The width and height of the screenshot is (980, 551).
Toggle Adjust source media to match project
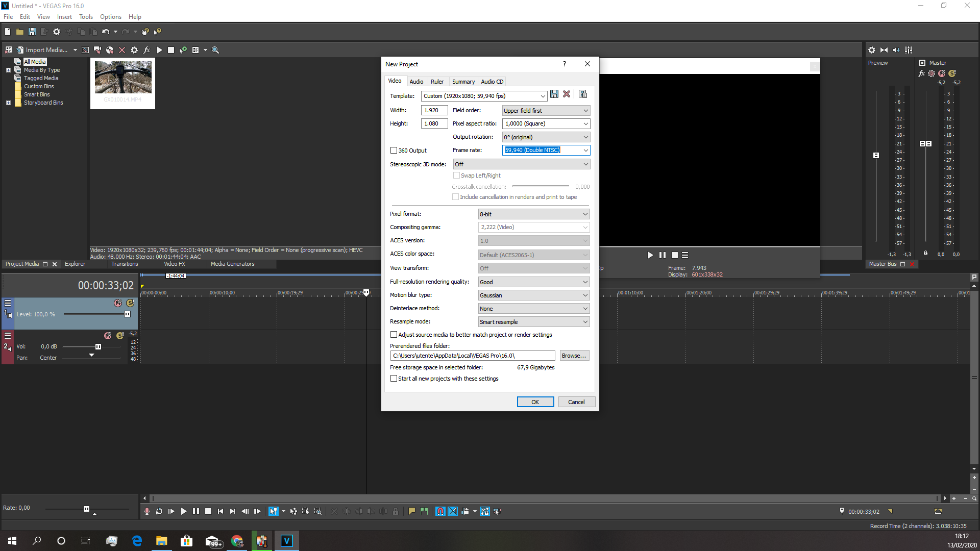pos(394,334)
